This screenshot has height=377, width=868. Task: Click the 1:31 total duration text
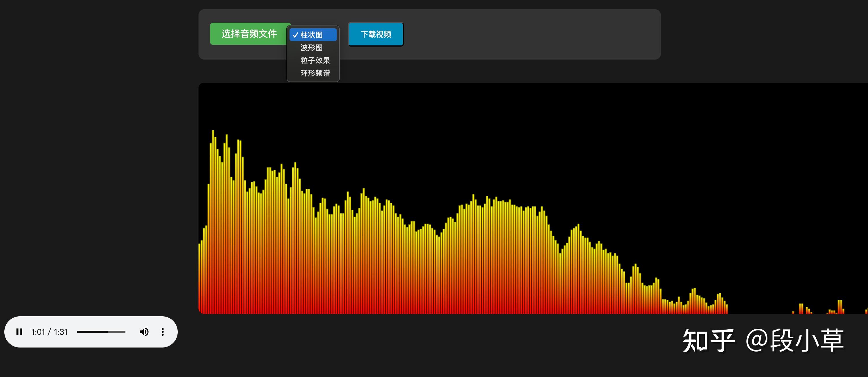[61, 332]
